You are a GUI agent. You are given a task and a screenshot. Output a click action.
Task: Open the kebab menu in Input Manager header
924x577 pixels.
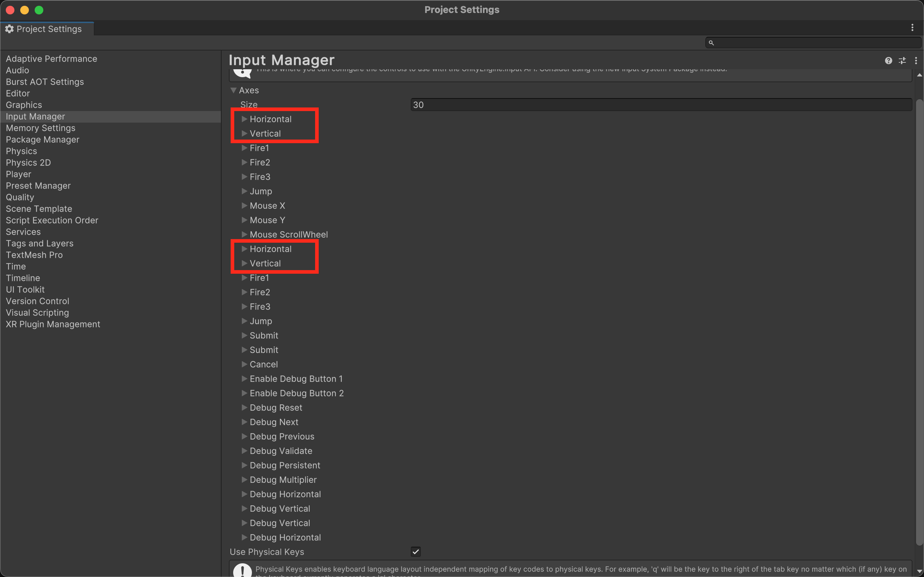tap(916, 60)
